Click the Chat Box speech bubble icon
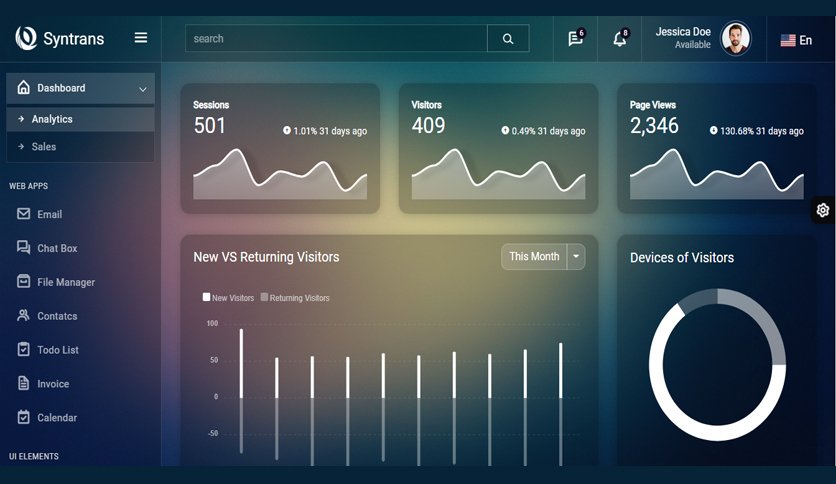The image size is (836, 484). click(23, 247)
